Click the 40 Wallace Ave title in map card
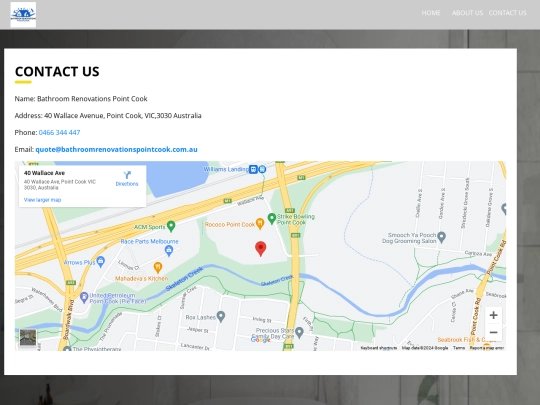The width and height of the screenshot is (540, 405). pyautogui.click(x=44, y=173)
